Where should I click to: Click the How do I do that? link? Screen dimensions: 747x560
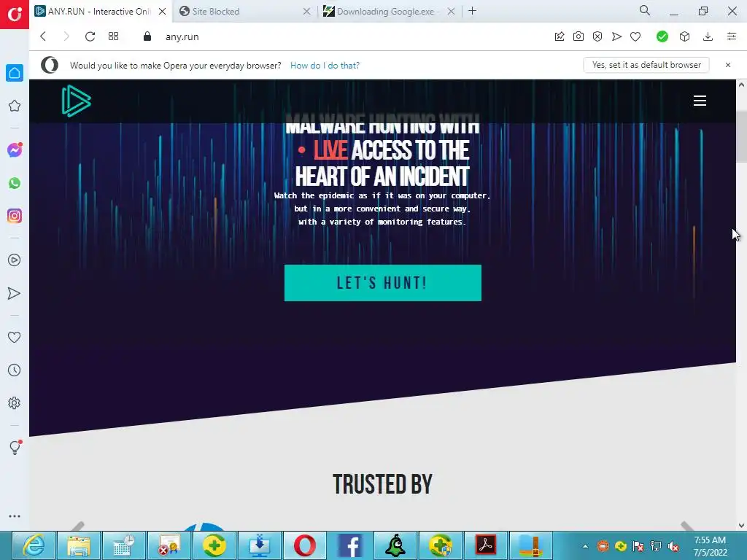click(325, 65)
